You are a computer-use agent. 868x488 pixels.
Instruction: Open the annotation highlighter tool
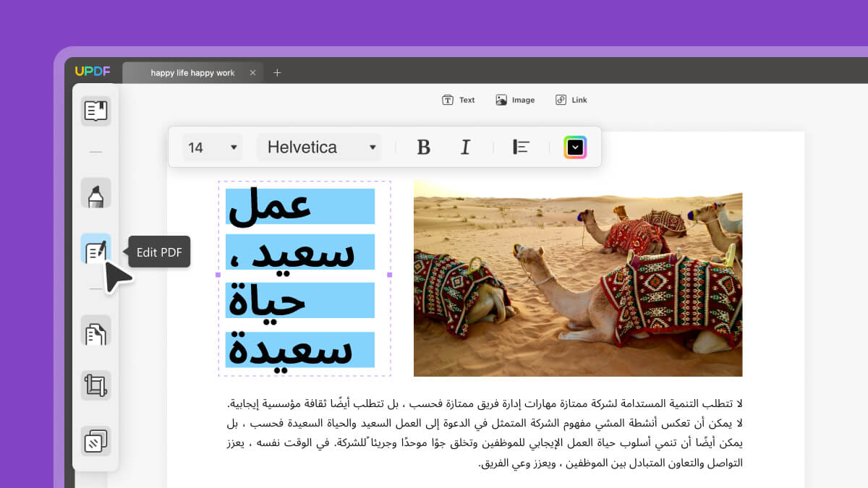(x=96, y=193)
